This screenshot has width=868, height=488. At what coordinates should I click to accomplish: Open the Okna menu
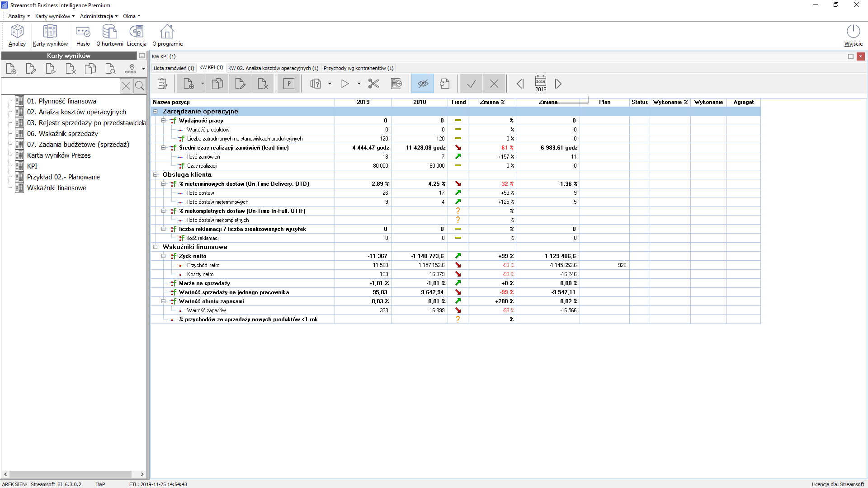(x=132, y=16)
